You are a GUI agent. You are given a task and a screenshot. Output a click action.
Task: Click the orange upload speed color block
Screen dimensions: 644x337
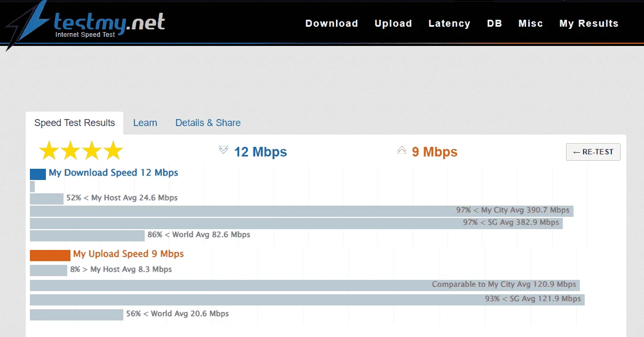[50, 255]
